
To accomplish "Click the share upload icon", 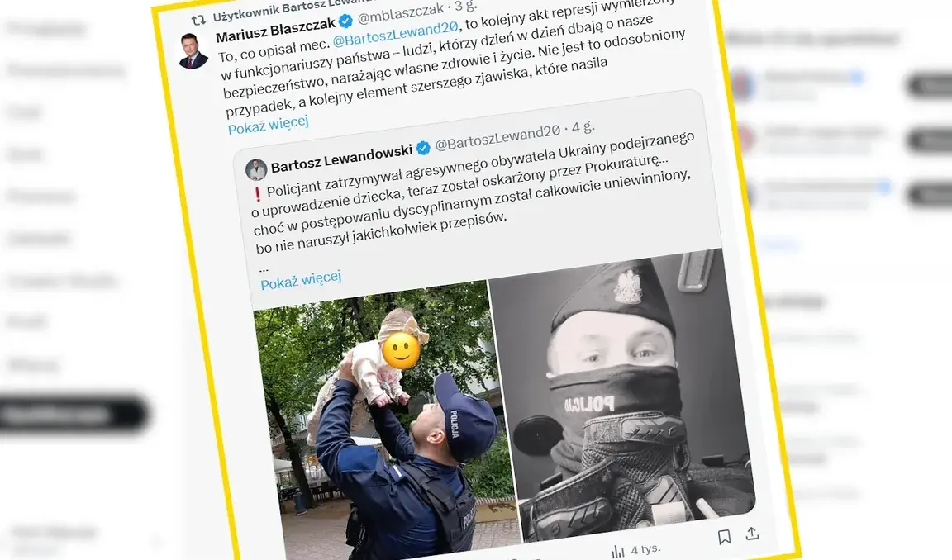I will click(752, 533).
